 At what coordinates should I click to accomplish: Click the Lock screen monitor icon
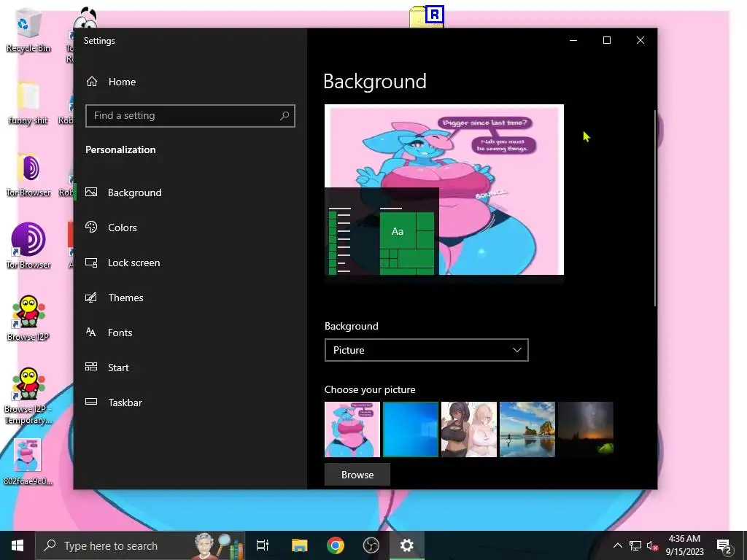coord(91,262)
